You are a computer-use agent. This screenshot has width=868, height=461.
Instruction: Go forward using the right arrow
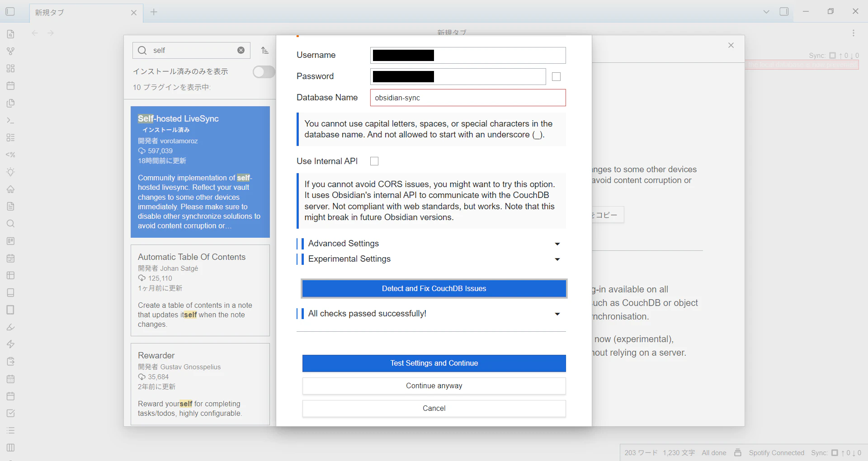click(51, 33)
